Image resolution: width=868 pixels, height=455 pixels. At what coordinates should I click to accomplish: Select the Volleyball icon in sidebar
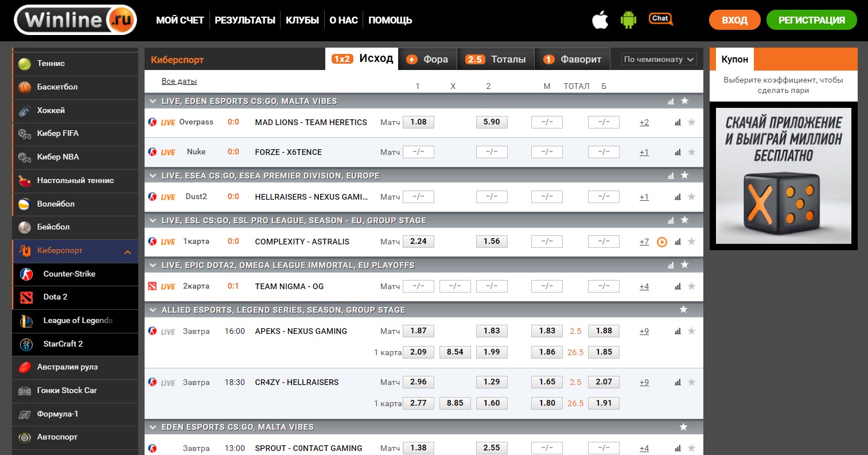pyautogui.click(x=25, y=204)
